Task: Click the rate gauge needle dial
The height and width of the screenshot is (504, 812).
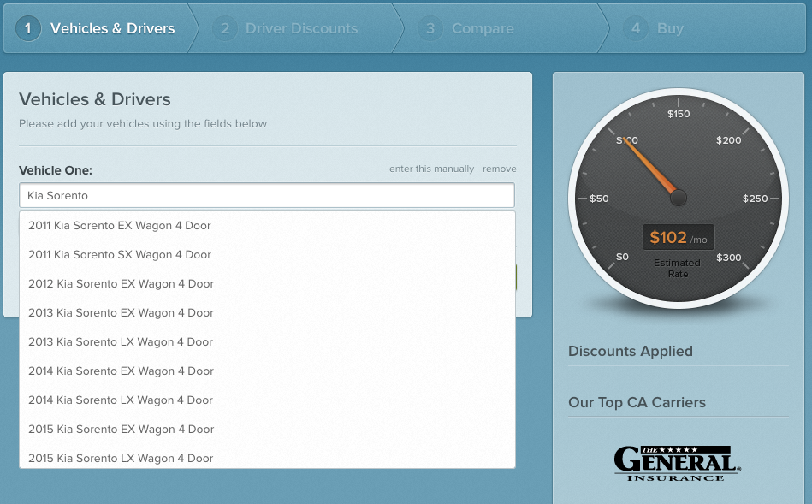Action: (677, 198)
